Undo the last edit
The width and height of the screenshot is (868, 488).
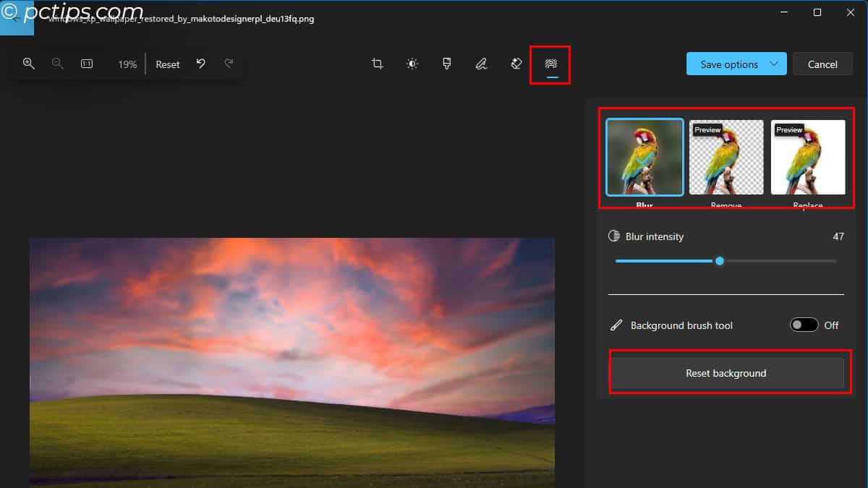[x=201, y=64]
